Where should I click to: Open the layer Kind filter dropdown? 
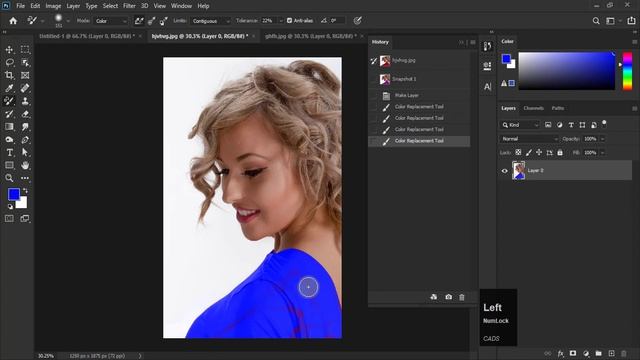(520, 125)
